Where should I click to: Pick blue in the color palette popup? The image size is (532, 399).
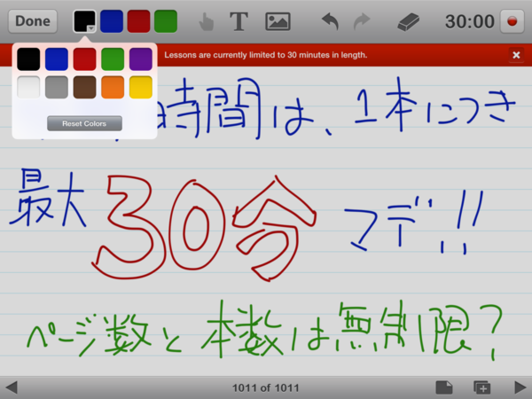tap(57, 59)
